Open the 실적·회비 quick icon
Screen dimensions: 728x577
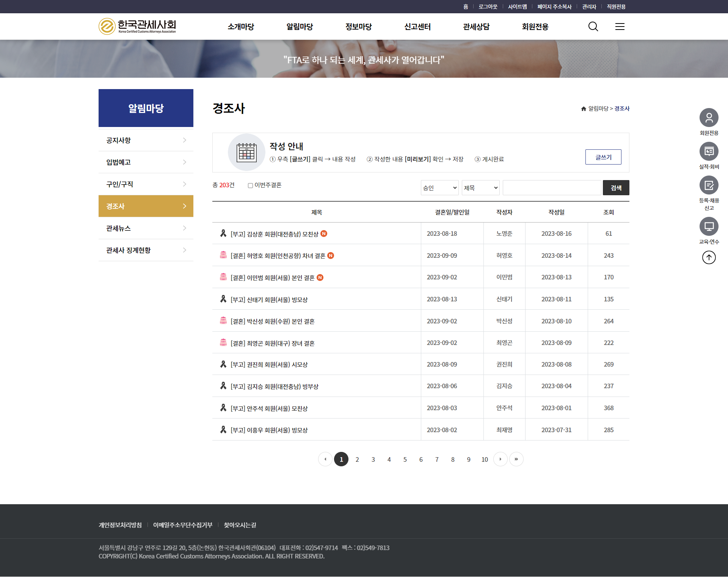click(x=709, y=152)
